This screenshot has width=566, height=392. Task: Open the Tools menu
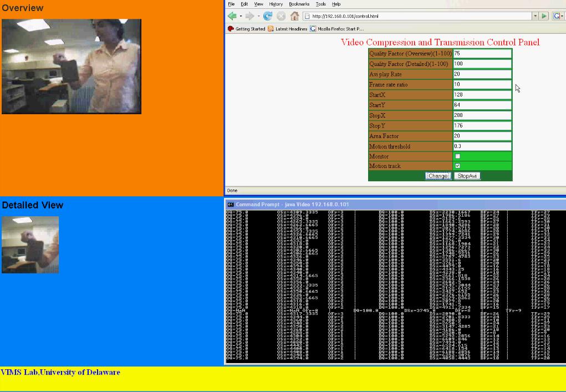[320, 4]
